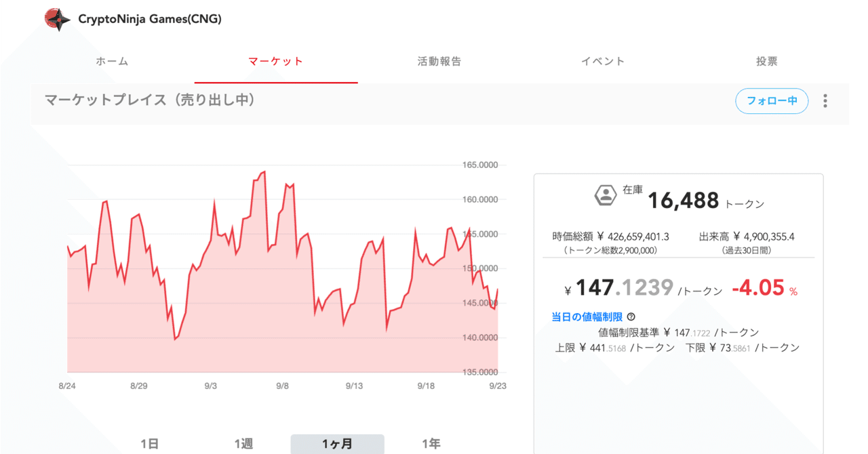Click the 155.0000 y-axis label

480,234
